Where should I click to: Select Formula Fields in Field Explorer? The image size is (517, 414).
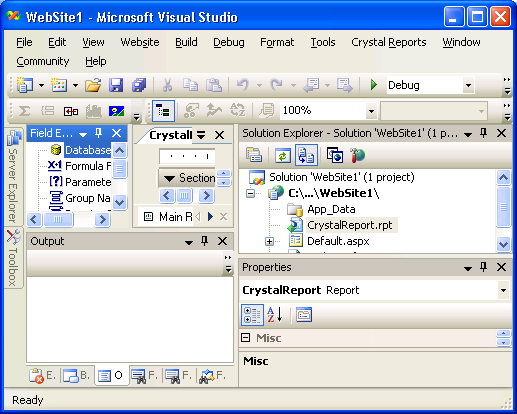88,166
